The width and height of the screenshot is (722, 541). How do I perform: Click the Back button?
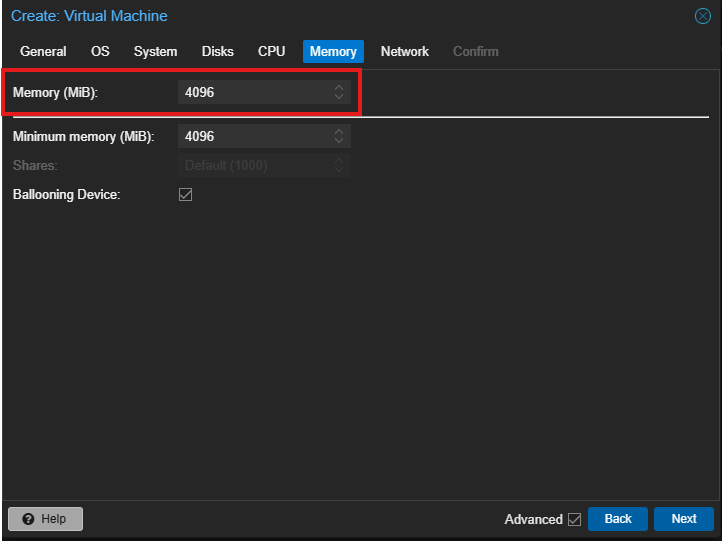pyautogui.click(x=617, y=519)
